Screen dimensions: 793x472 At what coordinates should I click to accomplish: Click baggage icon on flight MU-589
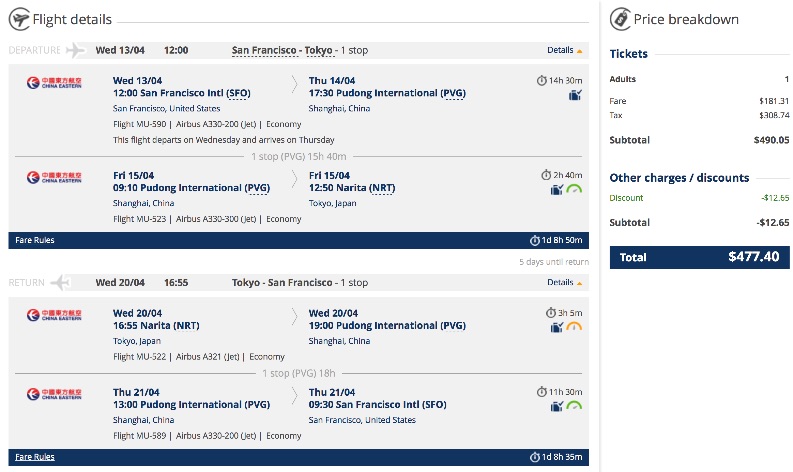(x=556, y=406)
